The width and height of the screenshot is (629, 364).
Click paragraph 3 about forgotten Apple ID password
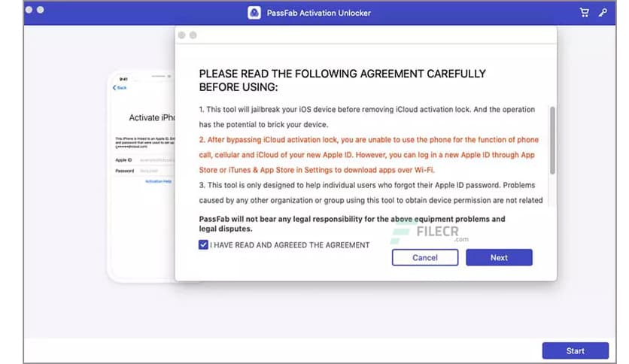click(x=371, y=193)
